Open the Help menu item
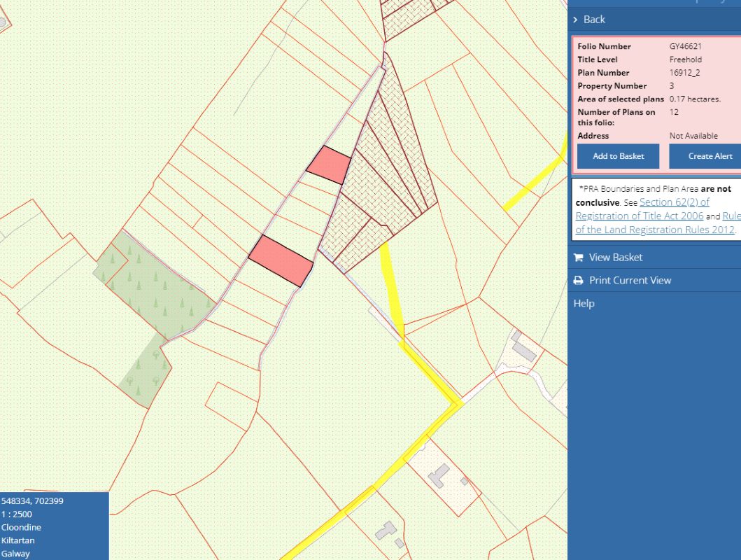Image resolution: width=741 pixels, height=560 pixels. pos(584,303)
